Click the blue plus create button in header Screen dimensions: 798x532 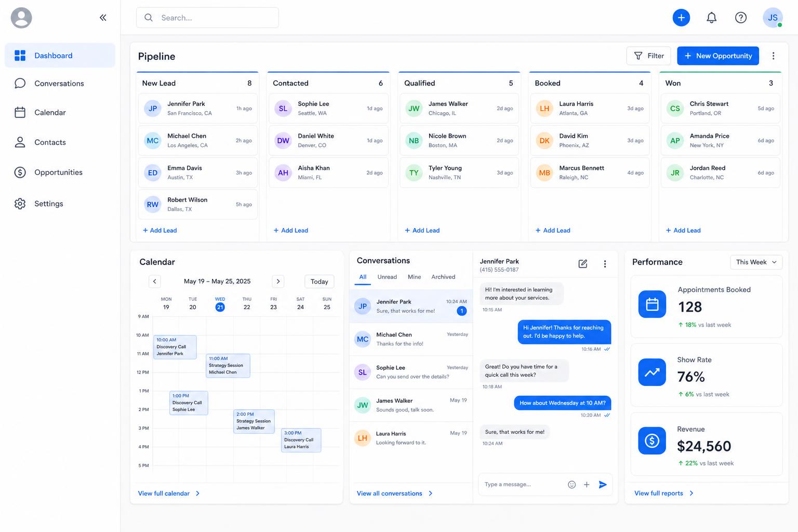pos(681,18)
